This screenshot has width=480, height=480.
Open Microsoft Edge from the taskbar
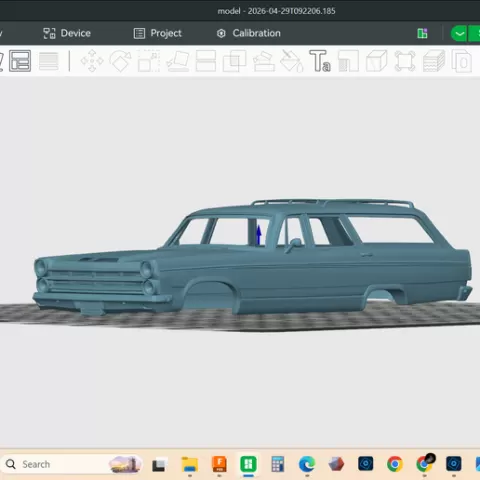point(307,464)
